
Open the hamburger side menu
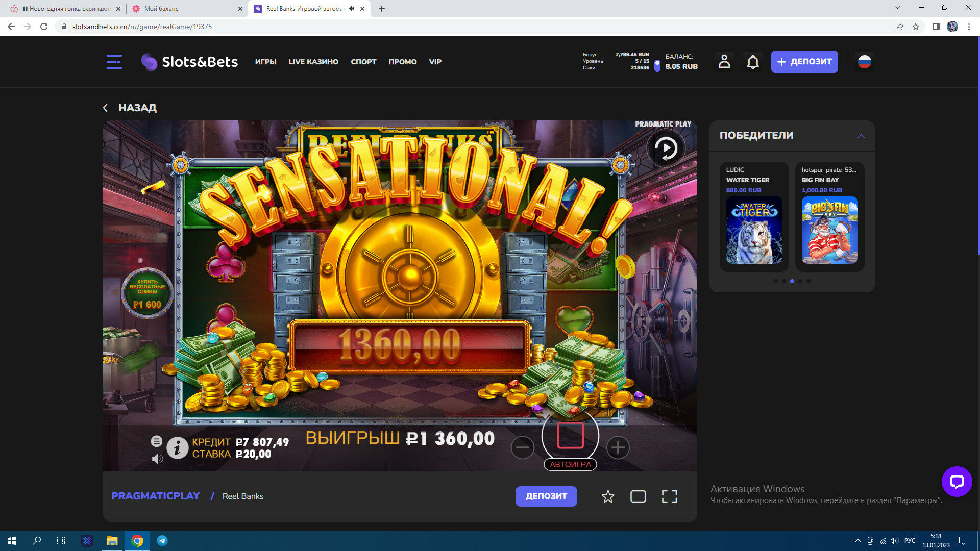[114, 62]
